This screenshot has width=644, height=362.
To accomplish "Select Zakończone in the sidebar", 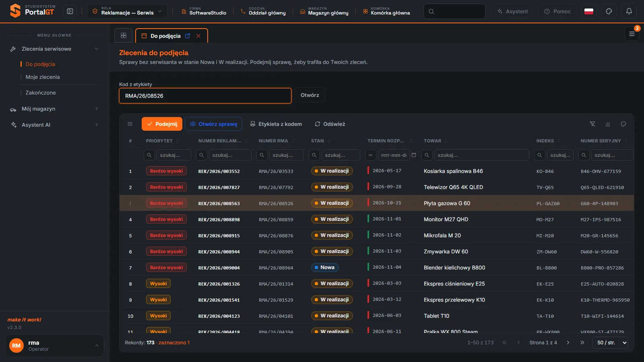I will pos(41,93).
